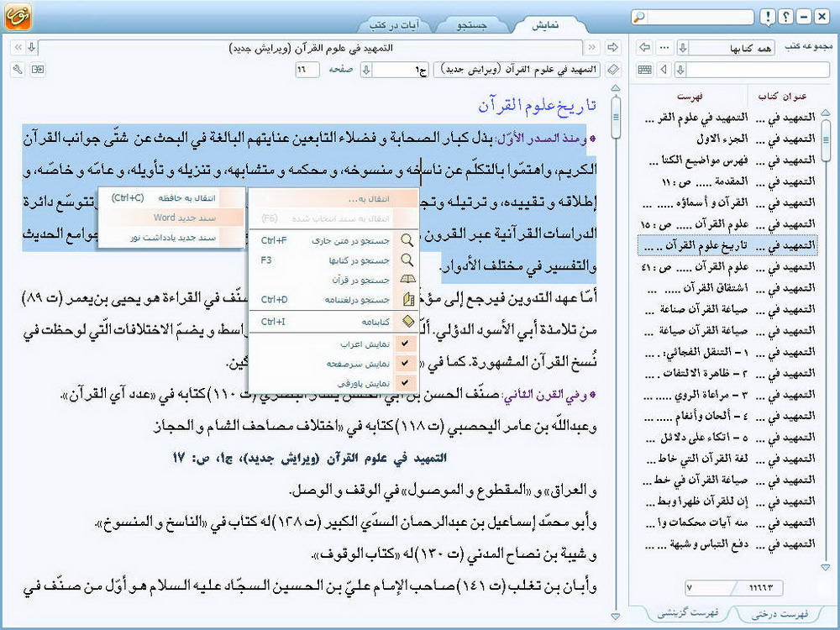Select جستجو در متن جاری menu entry

click(x=333, y=240)
